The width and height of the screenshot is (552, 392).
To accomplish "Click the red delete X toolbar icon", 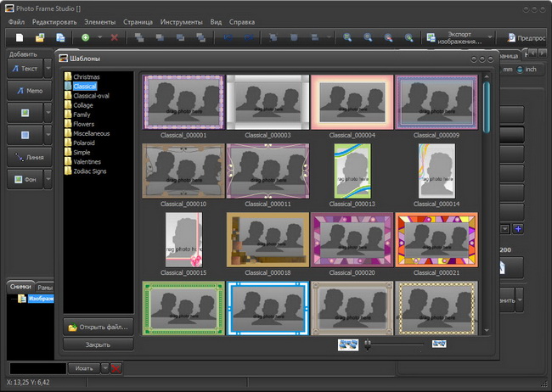I will coord(115,38).
